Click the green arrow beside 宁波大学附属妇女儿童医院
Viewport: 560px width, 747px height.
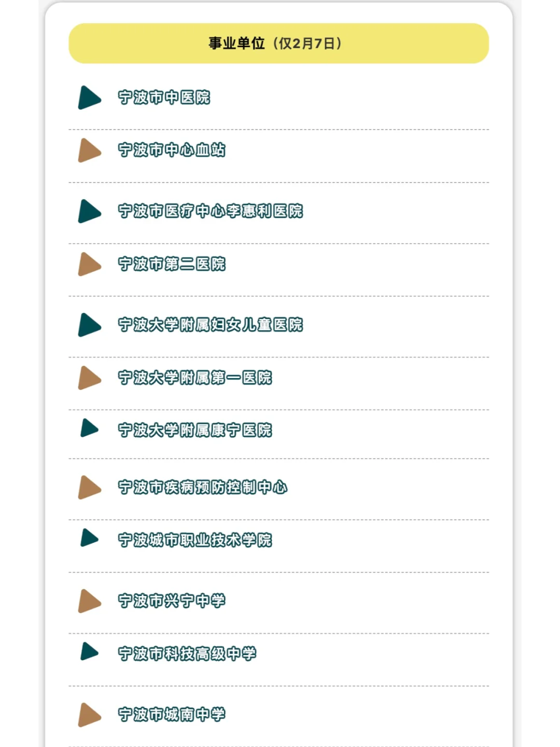pos(89,325)
